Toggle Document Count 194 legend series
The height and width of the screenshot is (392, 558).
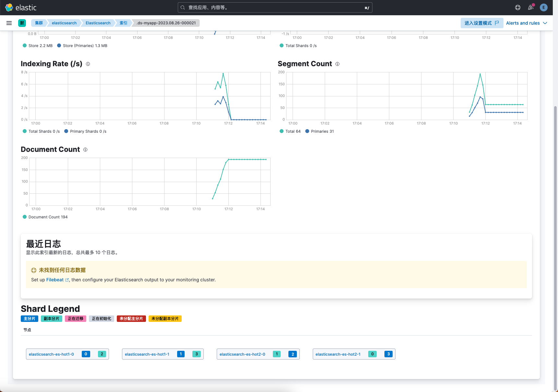(45, 217)
